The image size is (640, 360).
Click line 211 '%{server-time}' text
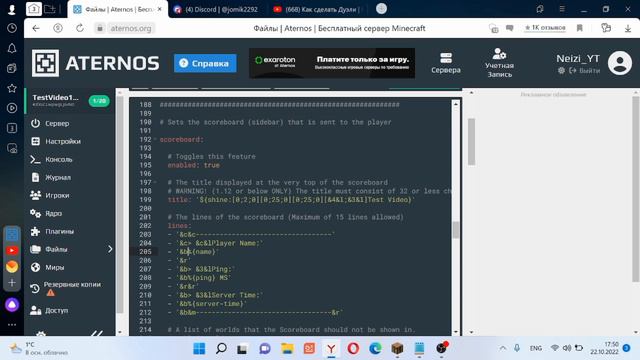[211, 304]
